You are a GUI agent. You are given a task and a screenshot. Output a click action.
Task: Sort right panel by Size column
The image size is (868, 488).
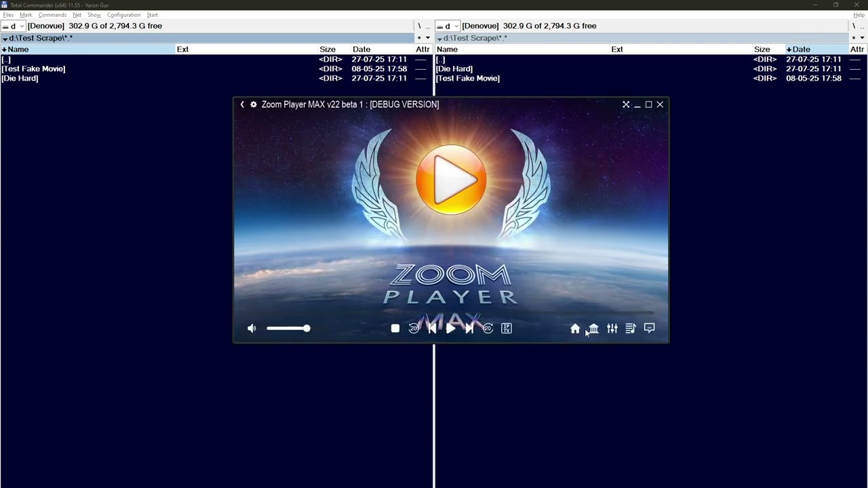tap(768, 49)
